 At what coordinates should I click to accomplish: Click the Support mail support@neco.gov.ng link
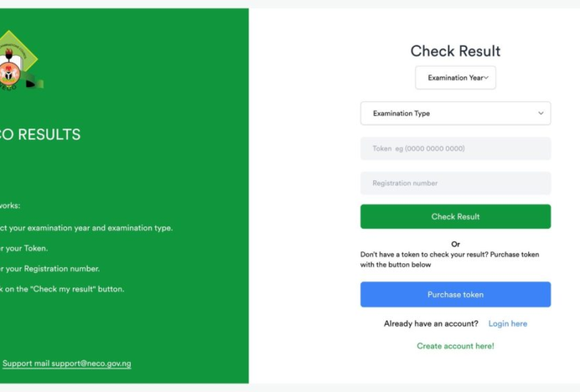(x=67, y=364)
